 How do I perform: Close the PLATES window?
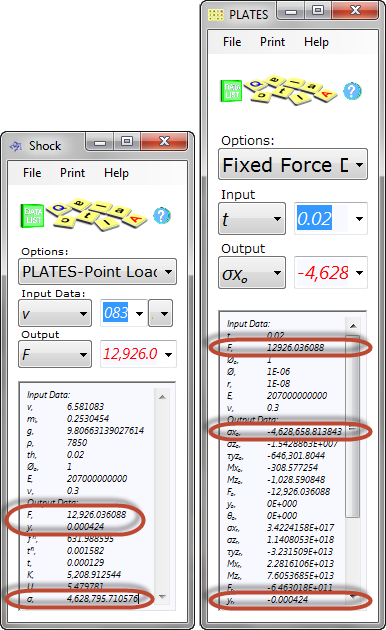[x=355, y=10]
